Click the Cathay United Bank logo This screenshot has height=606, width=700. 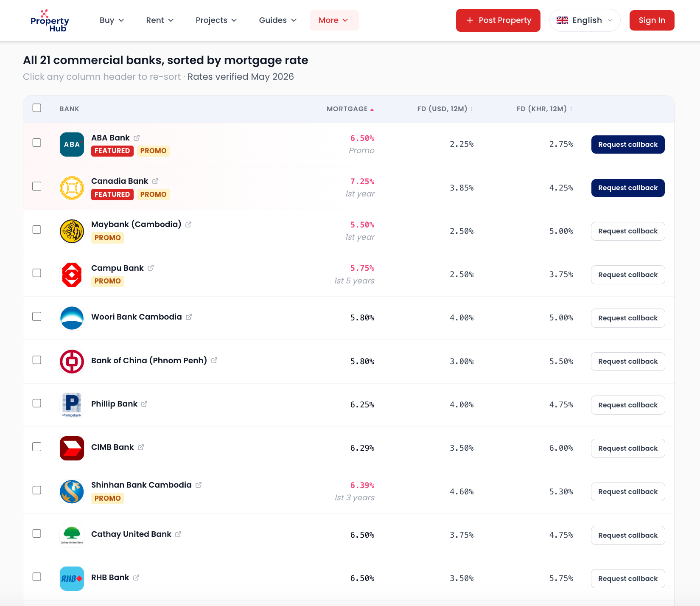pos(72,535)
